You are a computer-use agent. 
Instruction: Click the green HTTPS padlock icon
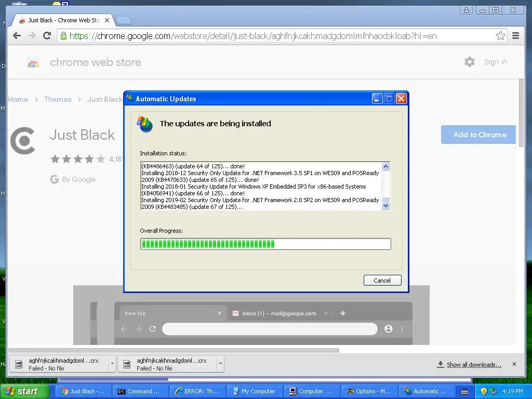pyautogui.click(x=63, y=36)
